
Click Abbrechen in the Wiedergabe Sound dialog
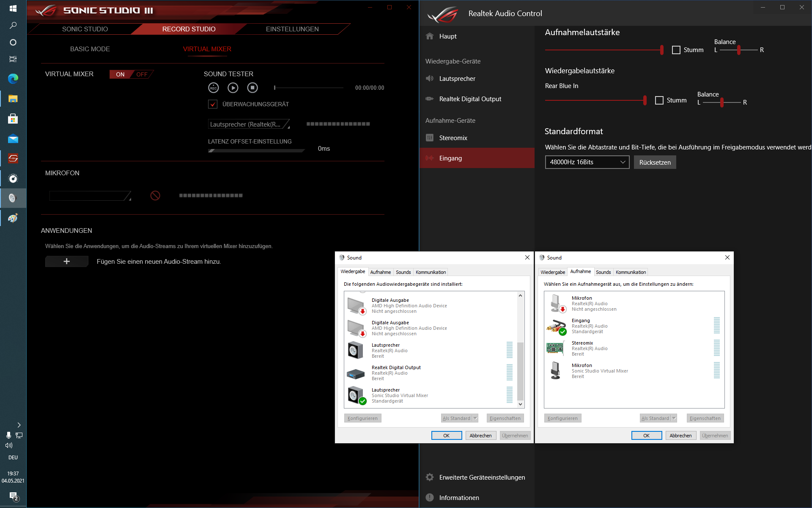(480, 435)
